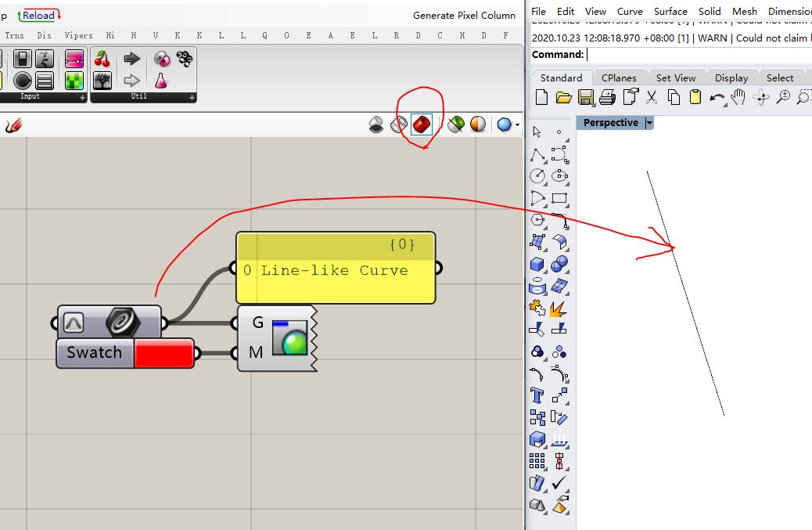Enable shaded preview mode in Grasshopper
The width and height of the screenshot is (812, 530).
(421, 124)
